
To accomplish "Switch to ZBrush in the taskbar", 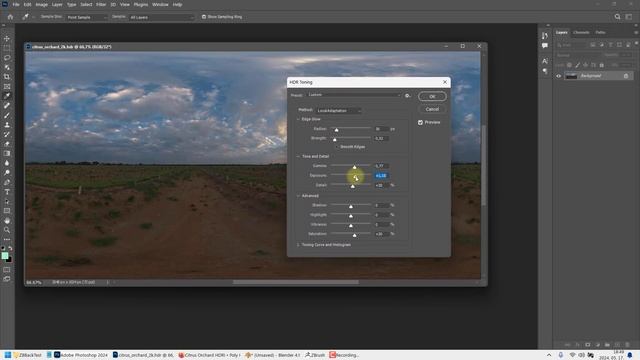I will [x=315, y=355].
